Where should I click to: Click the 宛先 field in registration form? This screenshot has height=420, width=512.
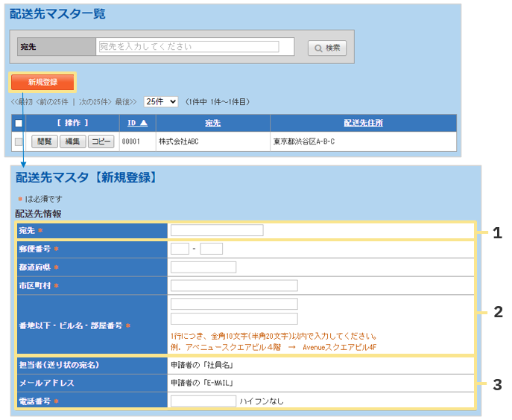point(216,230)
